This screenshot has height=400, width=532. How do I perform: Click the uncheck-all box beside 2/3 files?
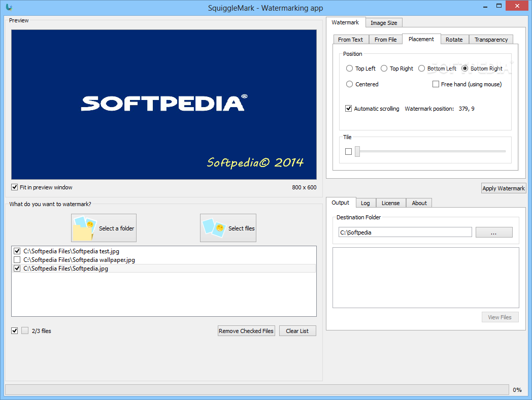(x=25, y=331)
